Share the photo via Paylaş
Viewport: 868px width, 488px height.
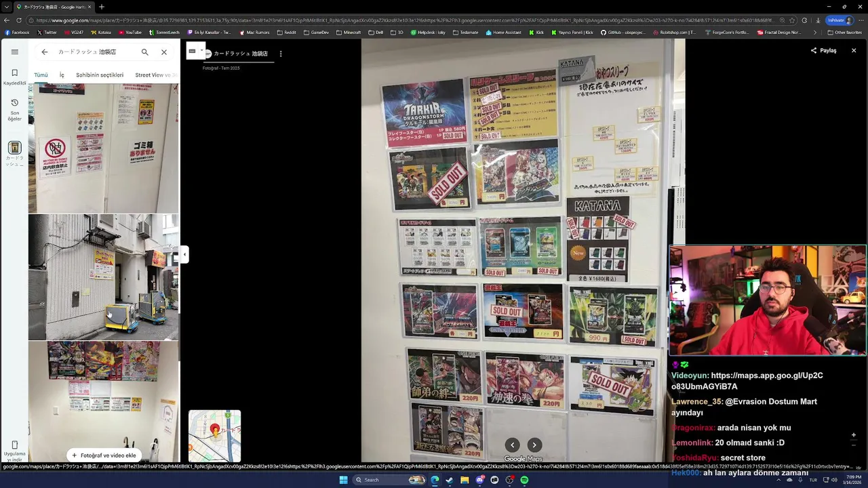[823, 50]
